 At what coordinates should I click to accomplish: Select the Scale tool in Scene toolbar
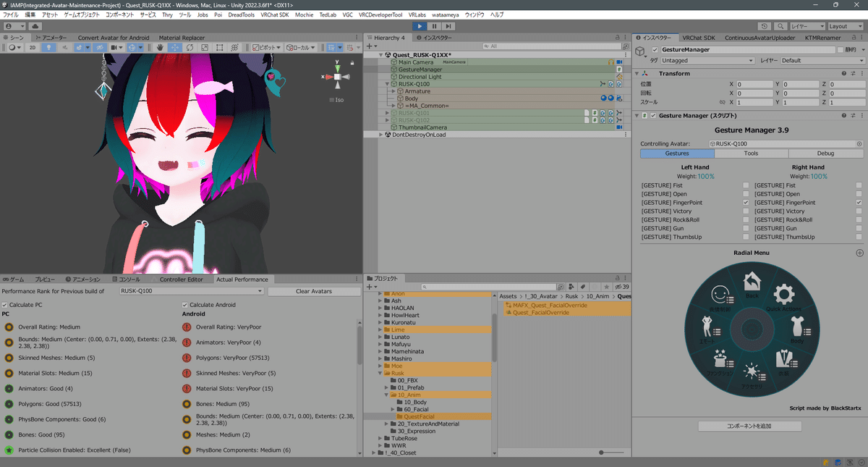204,47
